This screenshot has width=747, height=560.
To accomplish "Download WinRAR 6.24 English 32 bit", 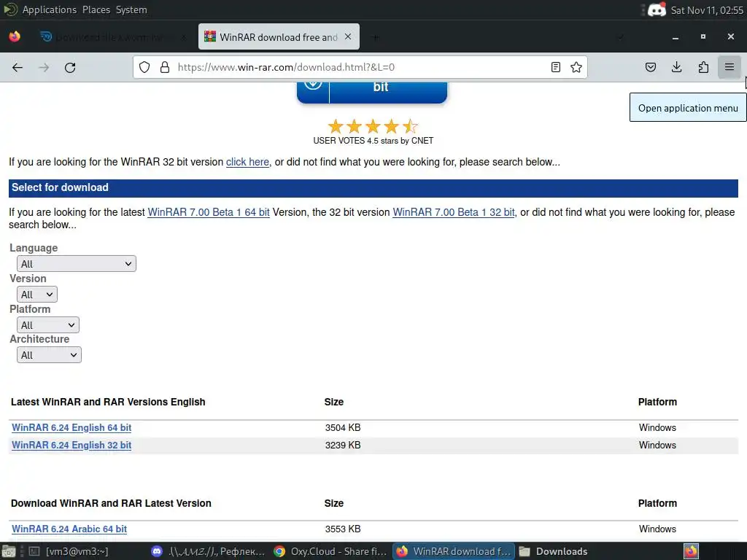I will [x=71, y=446].
